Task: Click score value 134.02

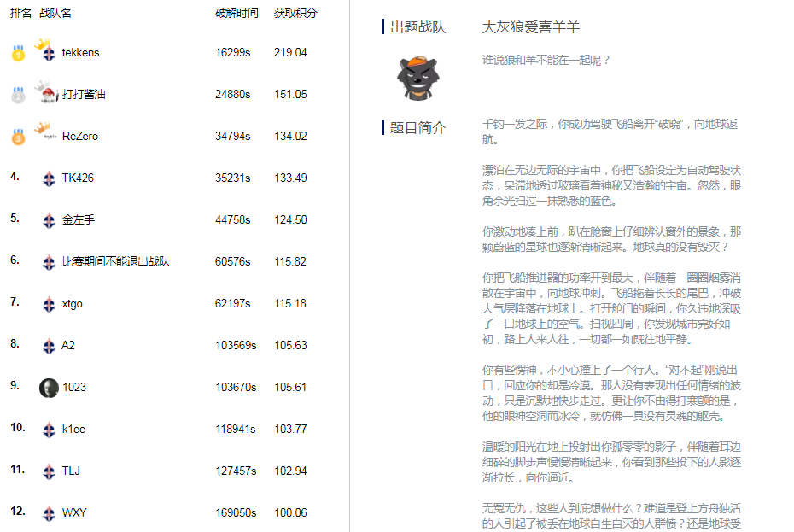Action: point(290,137)
